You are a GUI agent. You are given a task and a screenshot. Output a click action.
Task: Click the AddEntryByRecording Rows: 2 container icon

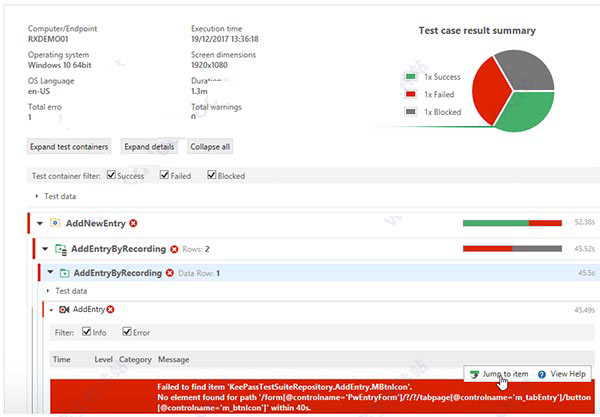click(60, 247)
